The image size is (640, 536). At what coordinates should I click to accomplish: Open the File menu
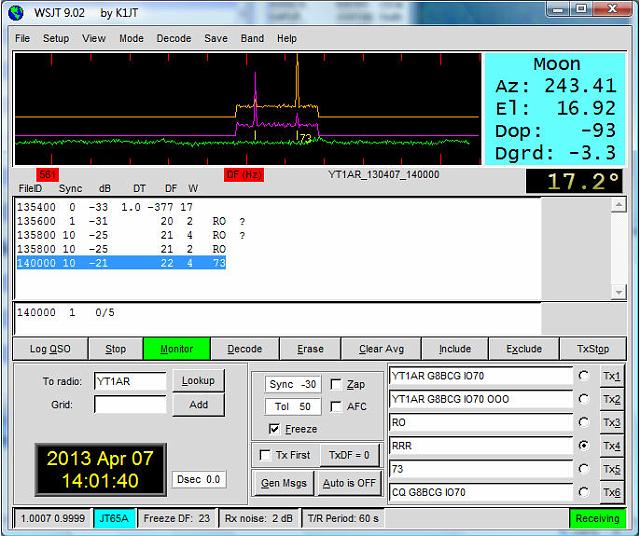coord(22,38)
